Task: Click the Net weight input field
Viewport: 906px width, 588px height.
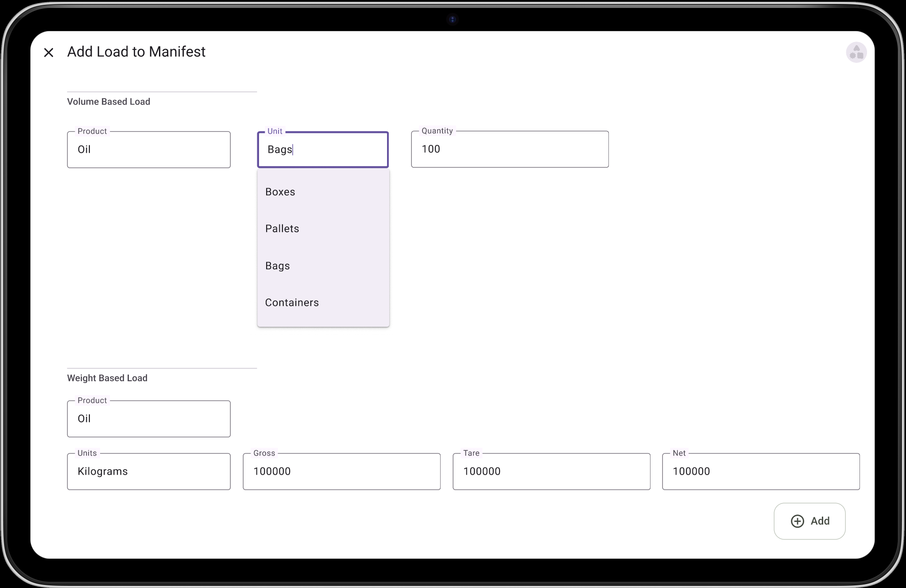Action: coord(760,472)
